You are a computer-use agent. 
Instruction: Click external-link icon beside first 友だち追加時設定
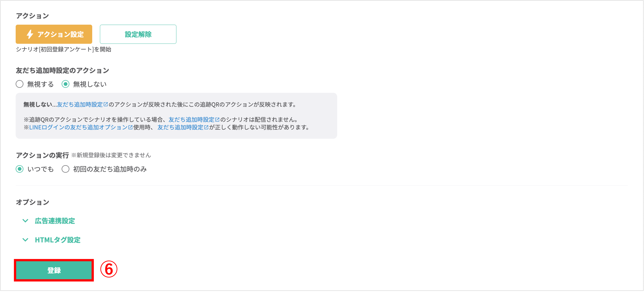(106, 104)
